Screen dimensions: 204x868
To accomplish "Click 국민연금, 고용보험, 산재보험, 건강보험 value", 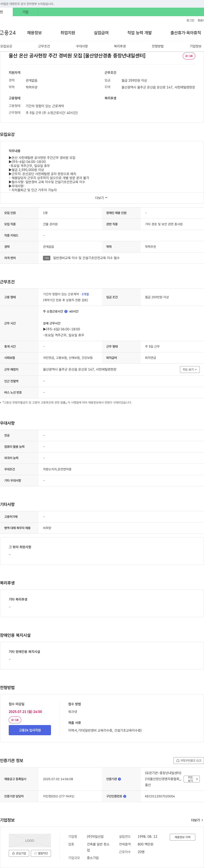I will tap(68, 358).
